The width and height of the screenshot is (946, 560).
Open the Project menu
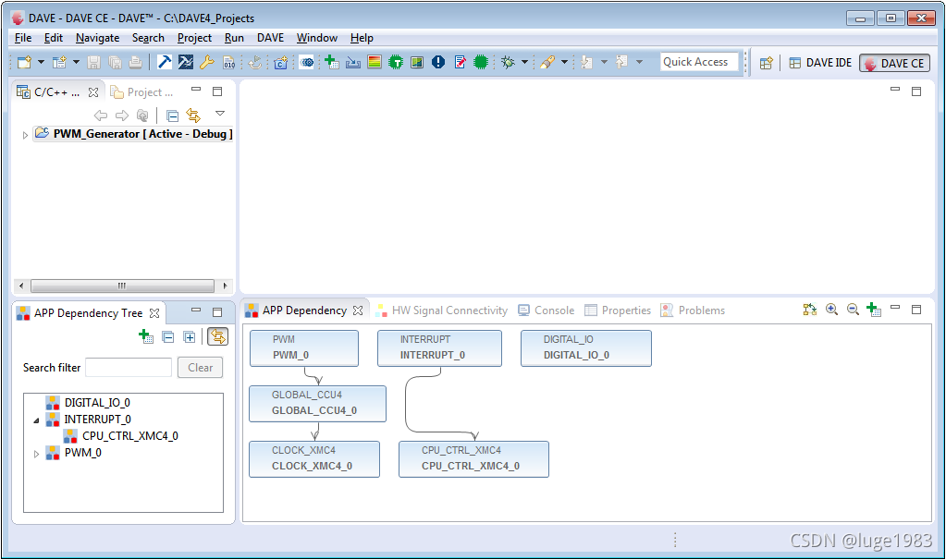194,38
